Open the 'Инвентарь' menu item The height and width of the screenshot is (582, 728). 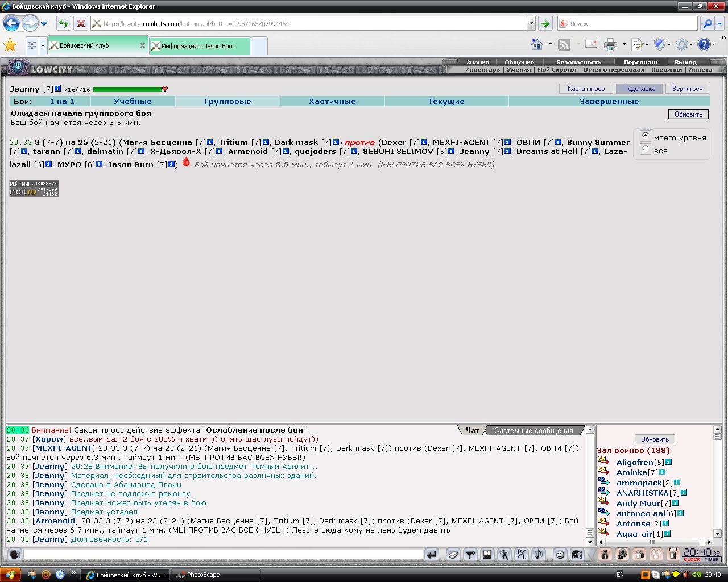[482, 70]
